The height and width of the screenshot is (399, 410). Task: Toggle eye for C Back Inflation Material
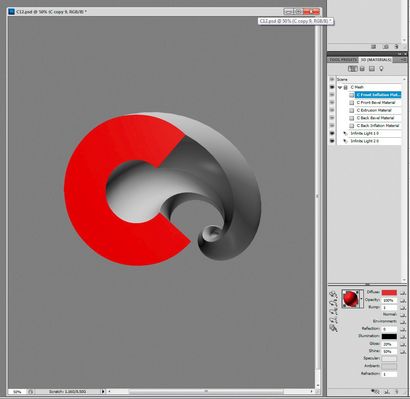pos(332,126)
